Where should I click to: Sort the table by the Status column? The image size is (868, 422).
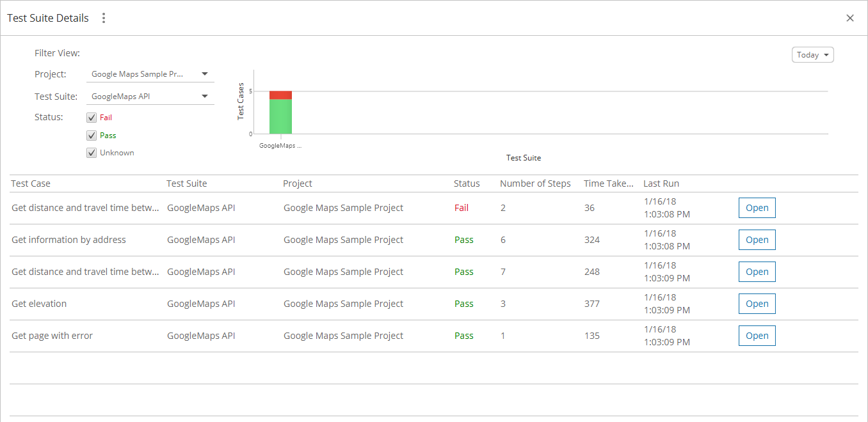point(467,184)
